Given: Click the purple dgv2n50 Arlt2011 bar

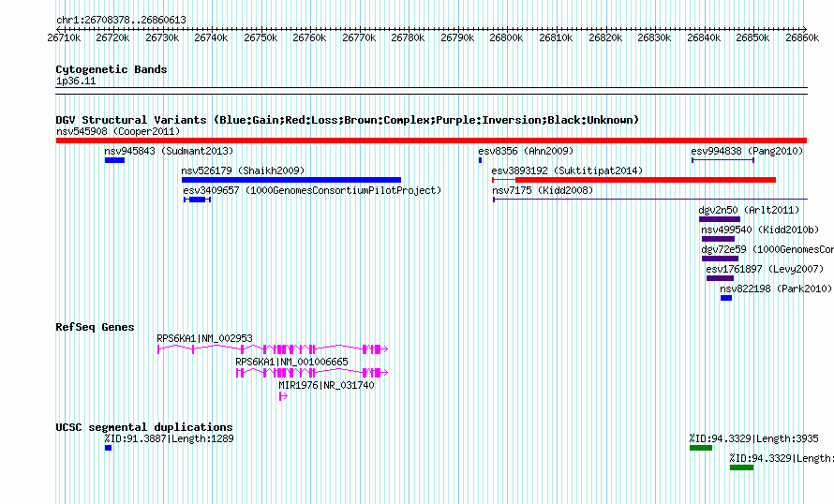Looking at the screenshot, I should tap(719, 219).
